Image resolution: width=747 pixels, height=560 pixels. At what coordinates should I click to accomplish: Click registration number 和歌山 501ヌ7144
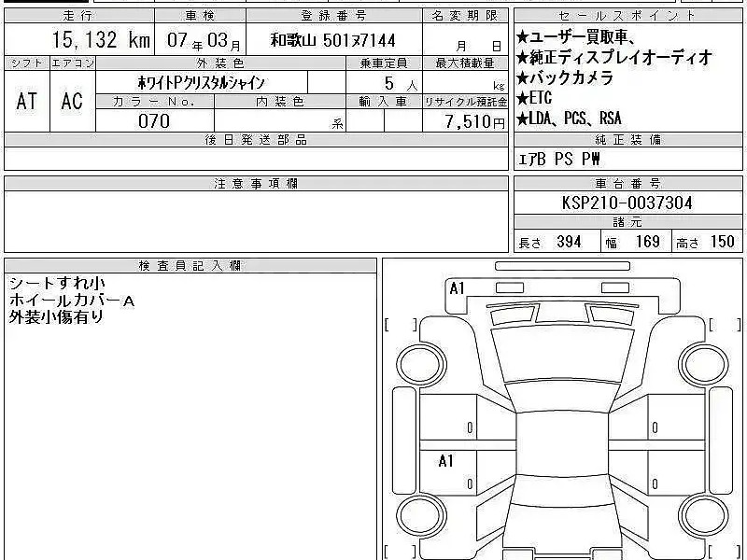pyautogui.click(x=333, y=42)
